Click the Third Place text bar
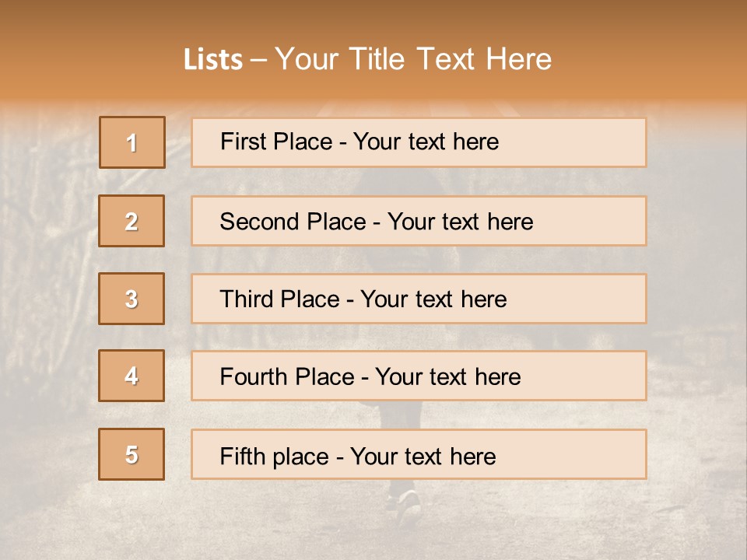 coord(419,299)
